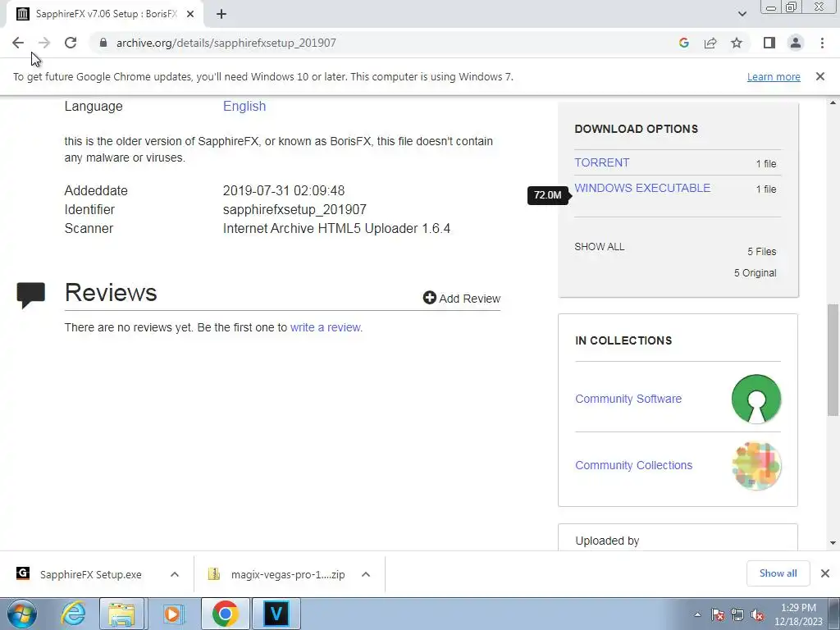Open downloaded magix-vegas-pro zip file
This screenshot has height=630, width=840.
click(x=277, y=574)
